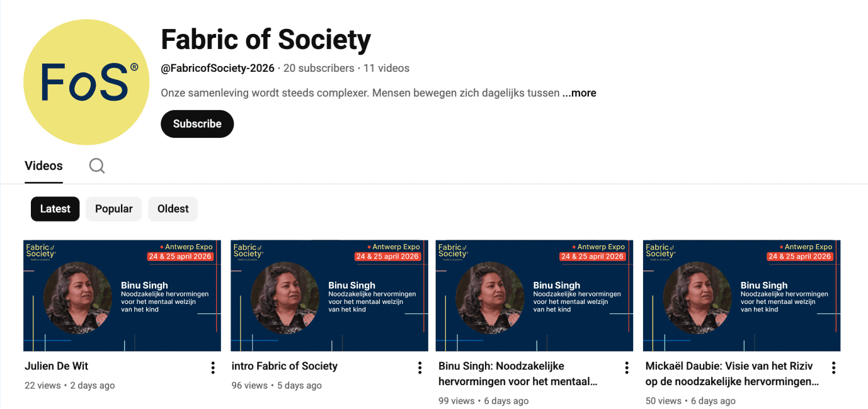
Task: Expand channel description with ...more
Action: (x=580, y=93)
